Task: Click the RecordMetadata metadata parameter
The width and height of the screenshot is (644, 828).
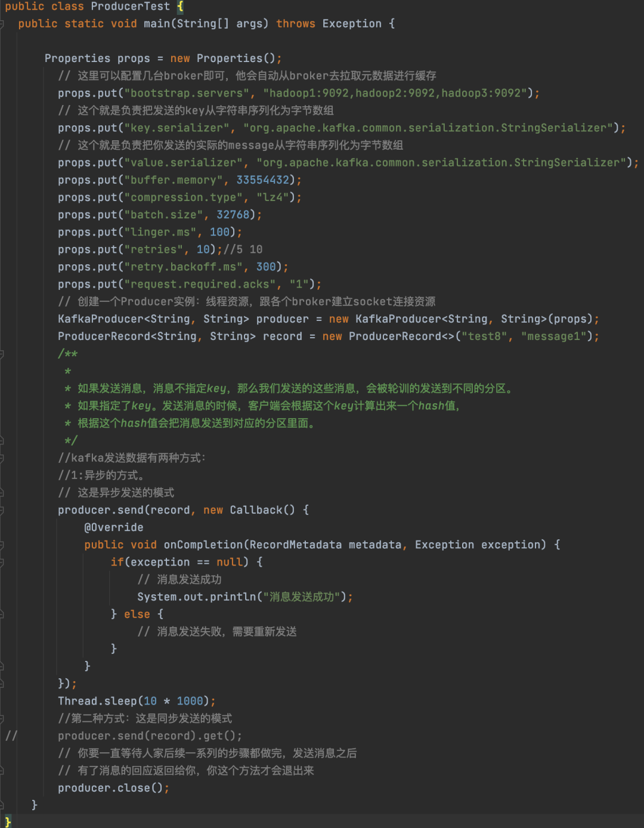Action: click(x=325, y=545)
